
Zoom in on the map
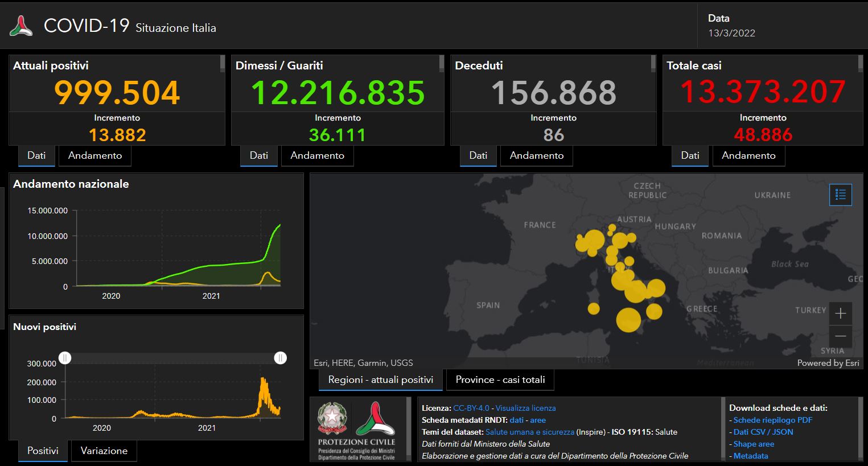[840, 314]
